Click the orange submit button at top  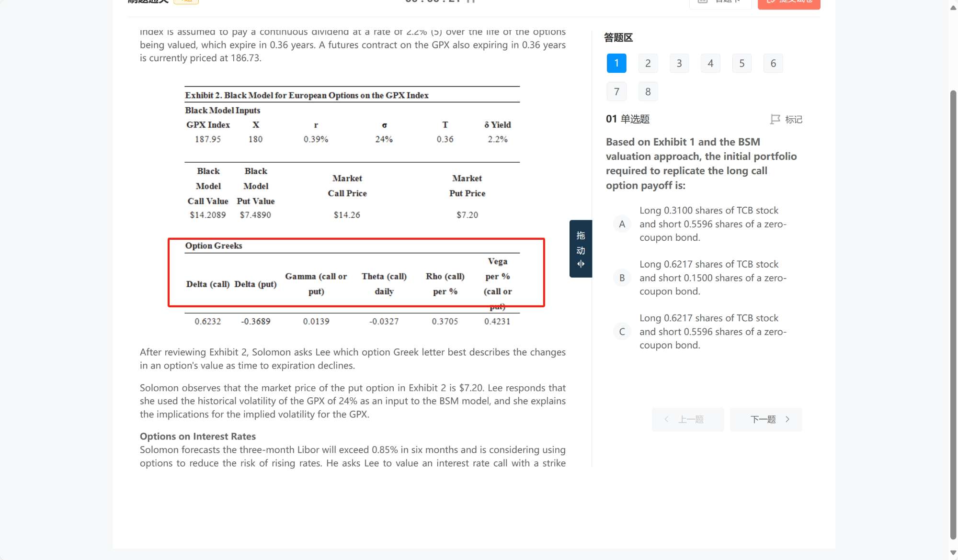(788, 3)
